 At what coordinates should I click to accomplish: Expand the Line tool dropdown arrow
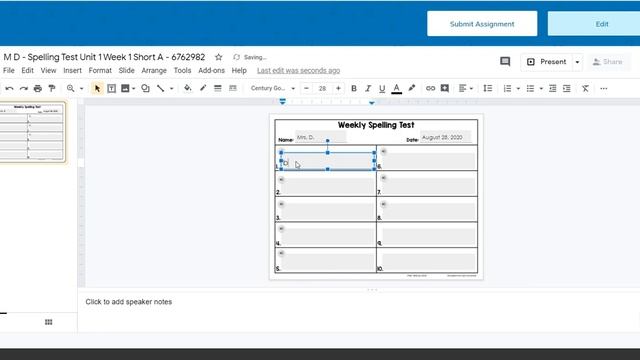[171, 89]
